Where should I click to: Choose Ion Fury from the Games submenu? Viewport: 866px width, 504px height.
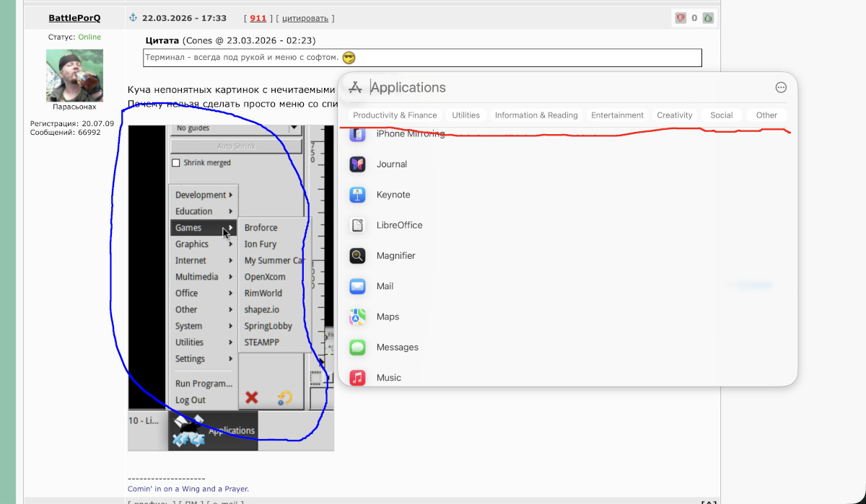pyautogui.click(x=261, y=244)
